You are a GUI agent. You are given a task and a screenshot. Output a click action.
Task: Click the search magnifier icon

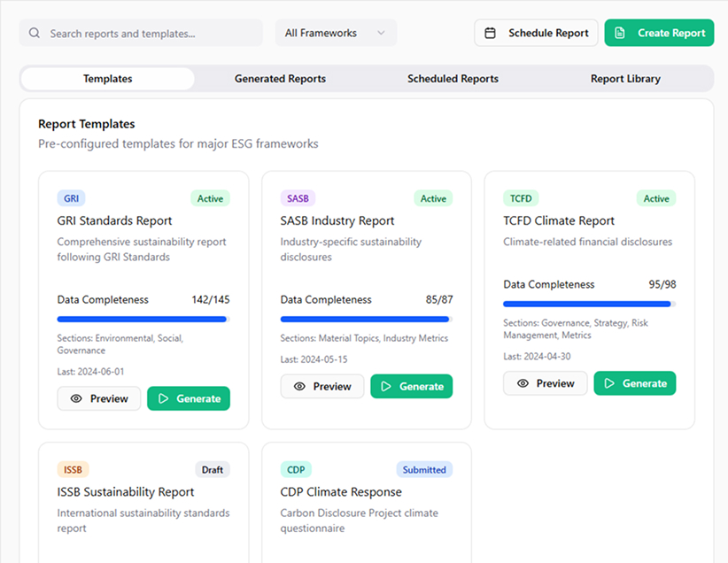tap(35, 34)
